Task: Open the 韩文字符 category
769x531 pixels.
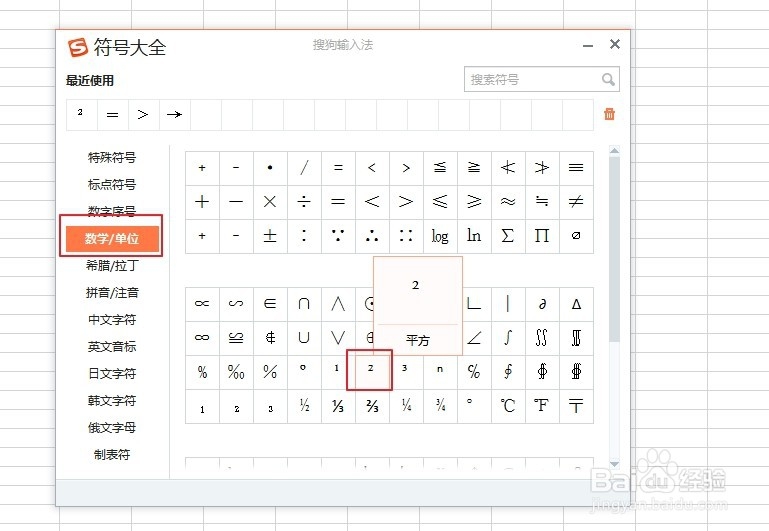Action: [112, 401]
